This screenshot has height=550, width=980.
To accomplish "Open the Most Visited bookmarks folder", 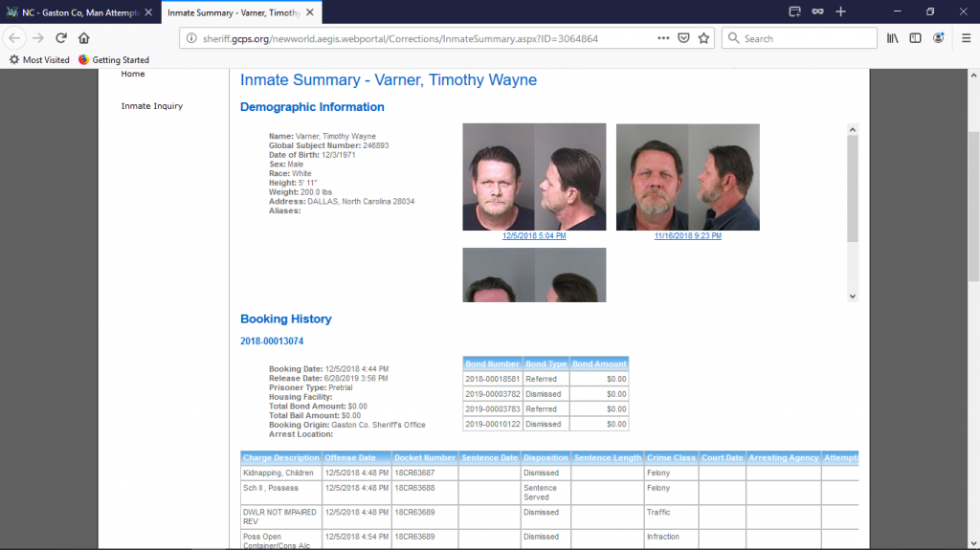I will click(39, 59).
